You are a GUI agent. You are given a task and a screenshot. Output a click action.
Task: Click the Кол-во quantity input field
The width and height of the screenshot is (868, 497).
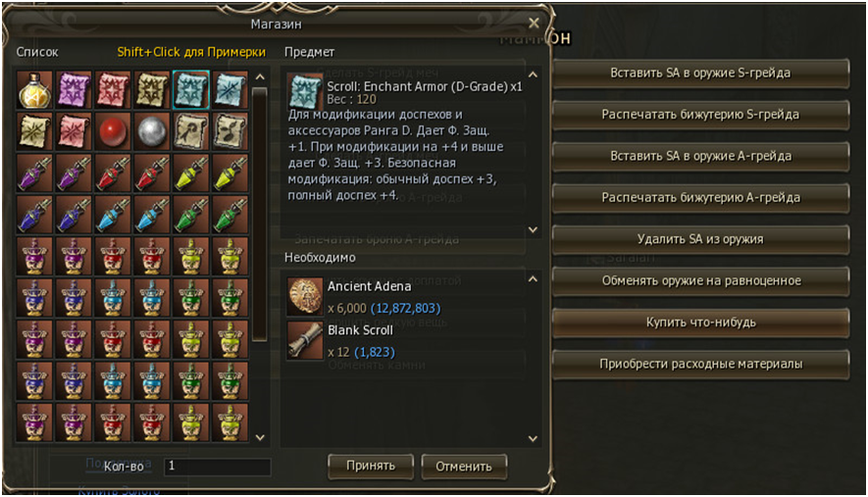(x=218, y=466)
